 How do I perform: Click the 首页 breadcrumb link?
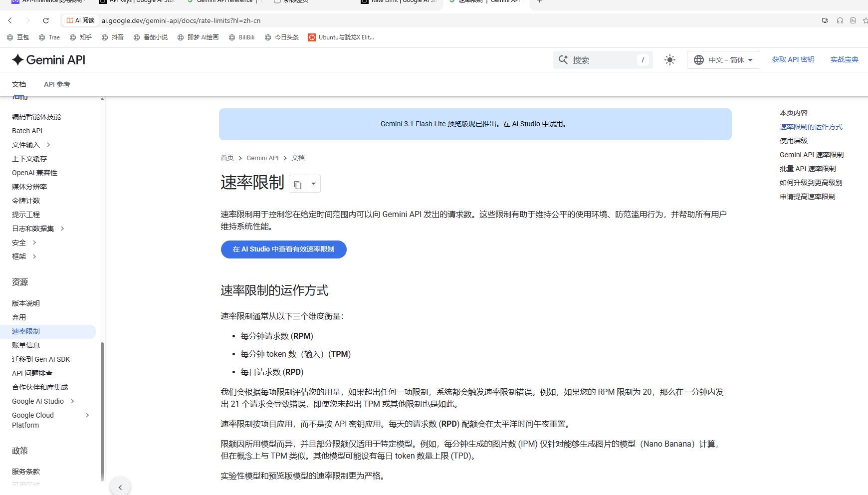(x=227, y=158)
